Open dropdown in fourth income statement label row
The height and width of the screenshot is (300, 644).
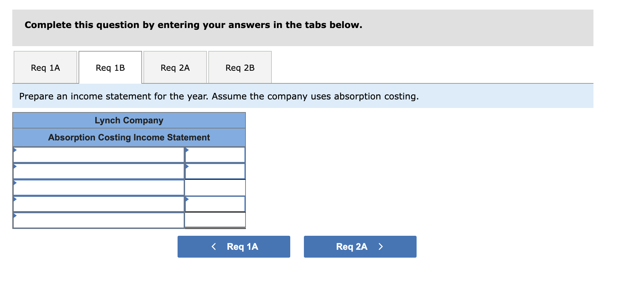tap(15, 200)
